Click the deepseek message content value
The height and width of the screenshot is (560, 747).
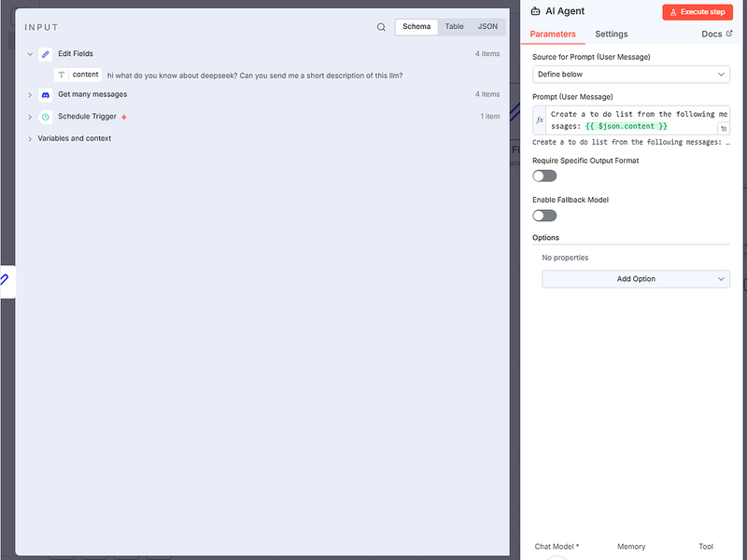pos(255,76)
